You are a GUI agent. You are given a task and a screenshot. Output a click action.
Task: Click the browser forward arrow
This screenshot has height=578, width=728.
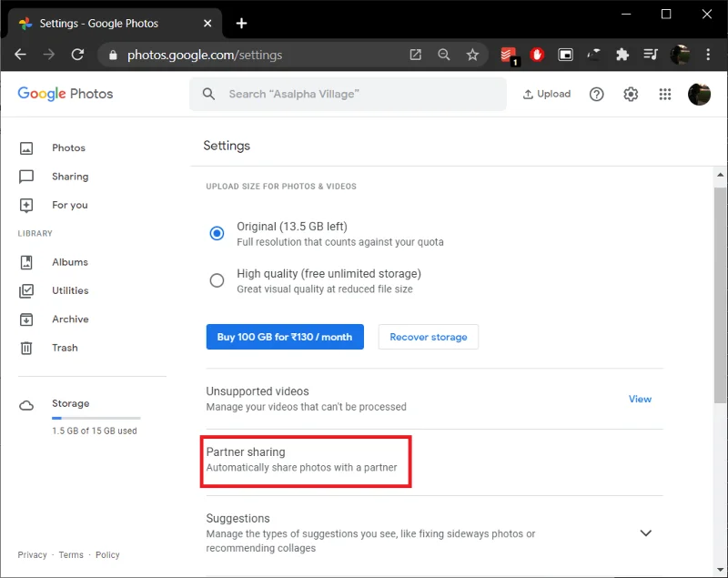(49, 55)
